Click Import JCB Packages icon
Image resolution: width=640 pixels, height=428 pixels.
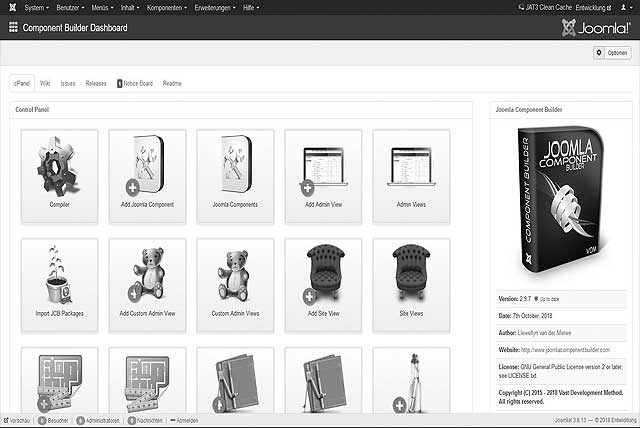click(x=59, y=274)
